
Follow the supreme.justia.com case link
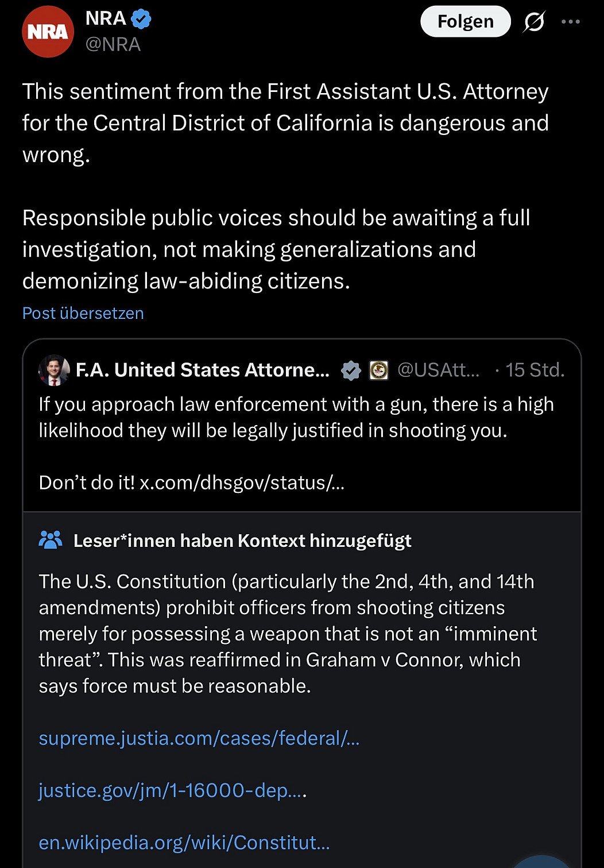tap(199, 738)
